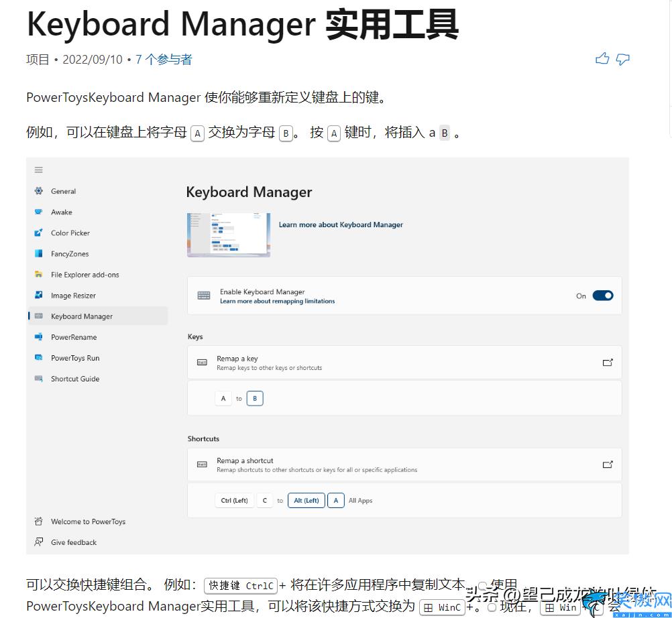Click the 快捷键 CtrlC key label

(241, 585)
